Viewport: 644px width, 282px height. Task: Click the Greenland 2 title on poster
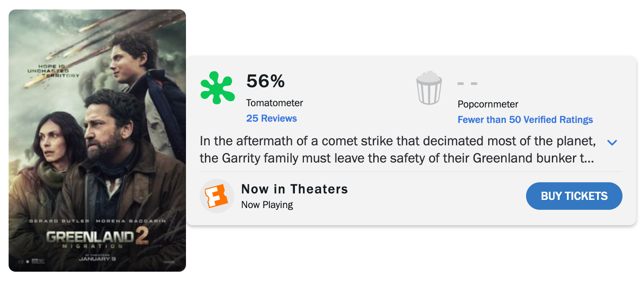[97, 237]
